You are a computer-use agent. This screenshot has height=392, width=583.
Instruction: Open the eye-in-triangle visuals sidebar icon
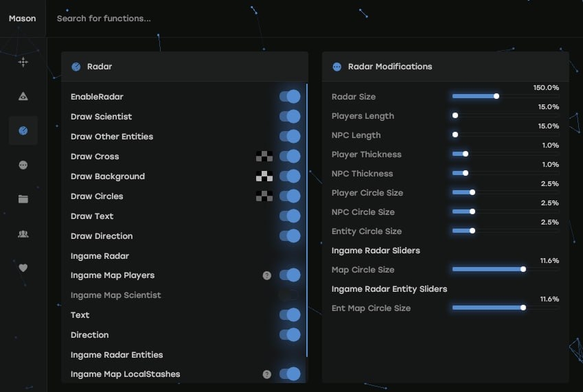click(x=23, y=97)
